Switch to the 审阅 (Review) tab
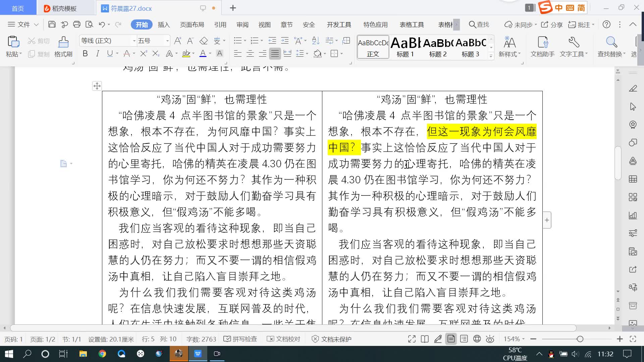Viewport: 644px width, 362px height. (243, 24)
